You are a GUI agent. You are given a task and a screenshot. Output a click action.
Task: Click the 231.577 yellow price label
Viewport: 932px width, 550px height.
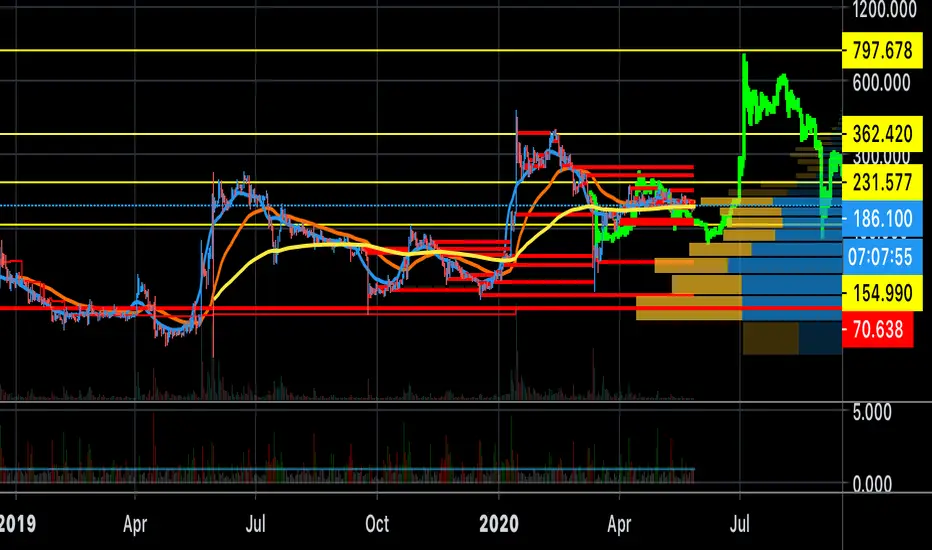pos(882,182)
